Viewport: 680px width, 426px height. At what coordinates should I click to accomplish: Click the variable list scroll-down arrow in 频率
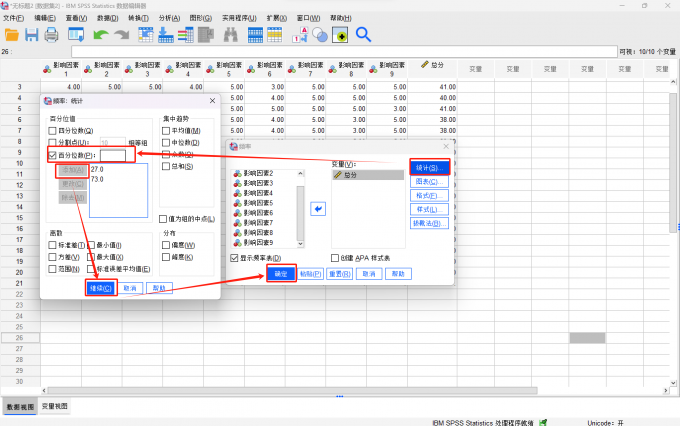point(300,244)
